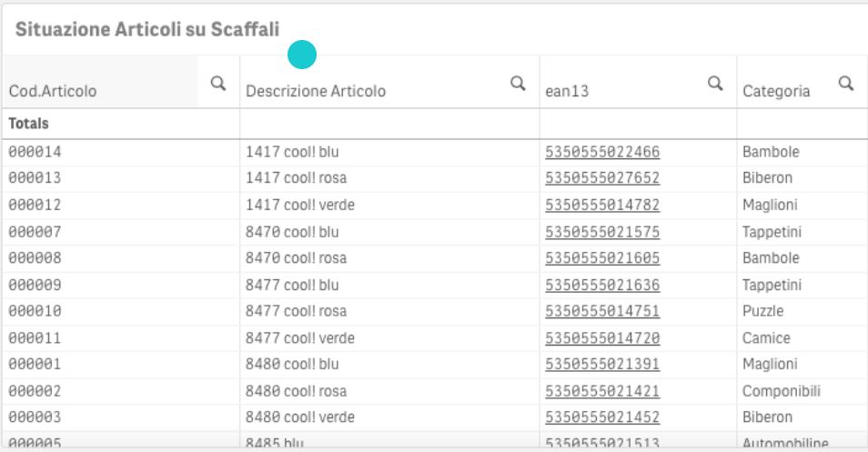Open EAN link 5350555027652

(602, 178)
